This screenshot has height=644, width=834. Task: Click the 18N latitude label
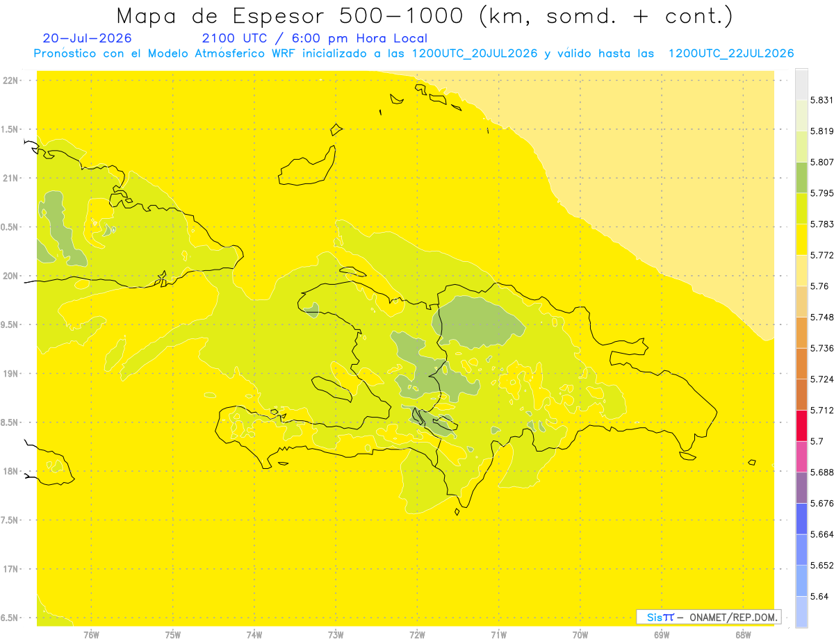click(12, 471)
